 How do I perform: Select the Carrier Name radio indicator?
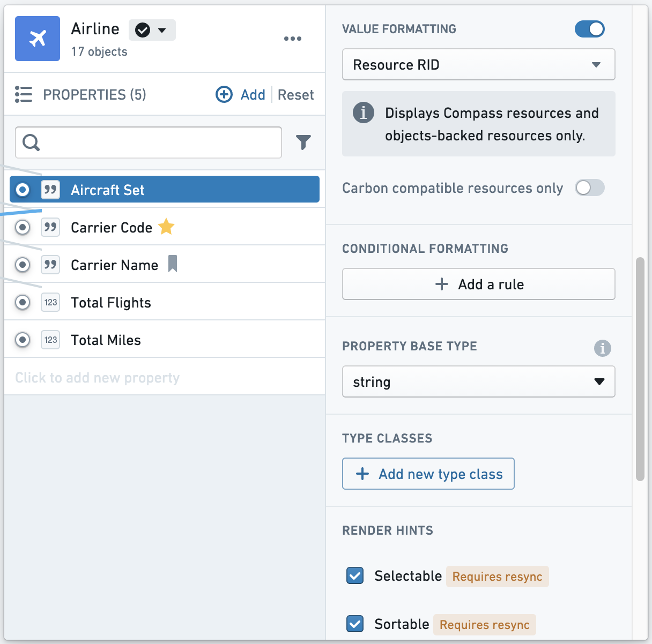[23, 264]
